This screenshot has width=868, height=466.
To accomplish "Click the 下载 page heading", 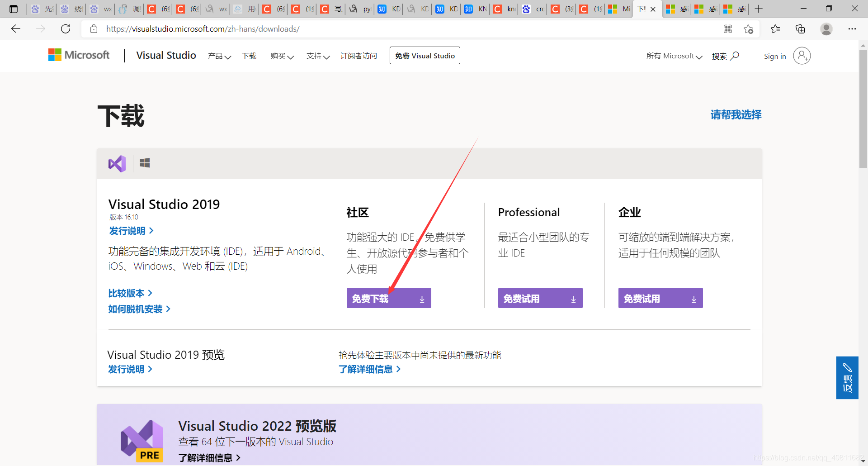I will click(121, 116).
